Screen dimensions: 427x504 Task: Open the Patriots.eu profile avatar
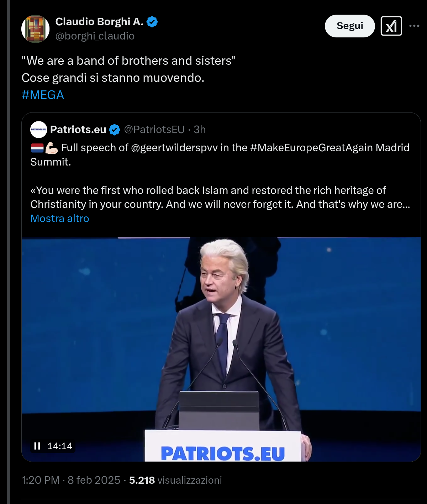coord(39,130)
